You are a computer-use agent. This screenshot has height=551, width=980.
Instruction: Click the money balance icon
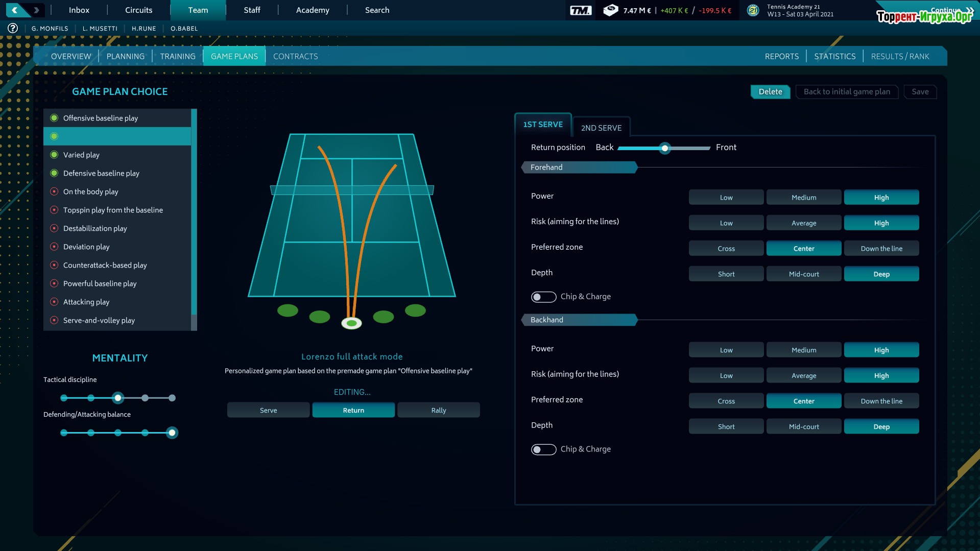pos(610,10)
